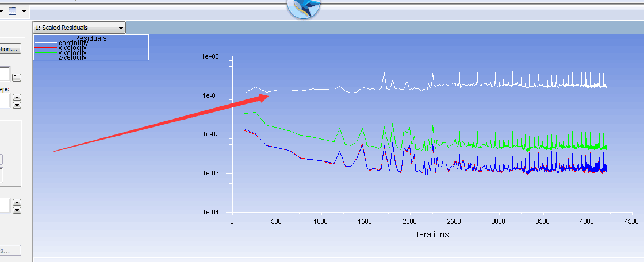Image resolution: width=644 pixels, height=262 pixels.
Task: Decrease the steps value with down arrow
Action: coord(17,105)
